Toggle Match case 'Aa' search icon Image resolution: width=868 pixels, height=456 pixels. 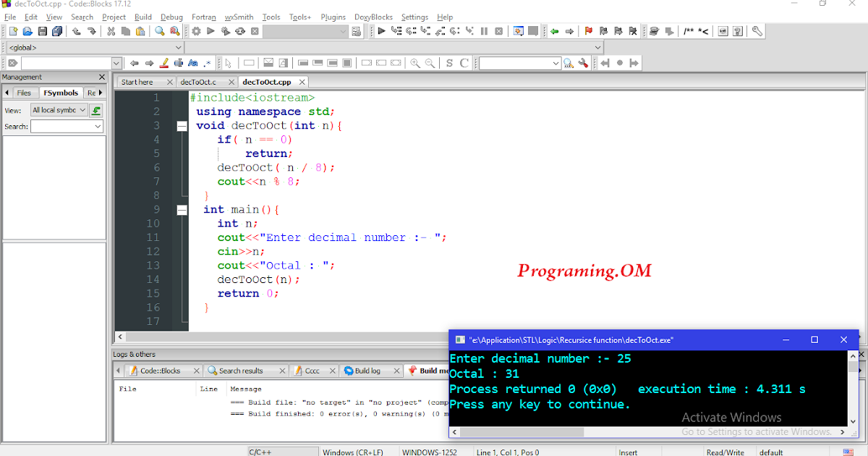(x=192, y=63)
